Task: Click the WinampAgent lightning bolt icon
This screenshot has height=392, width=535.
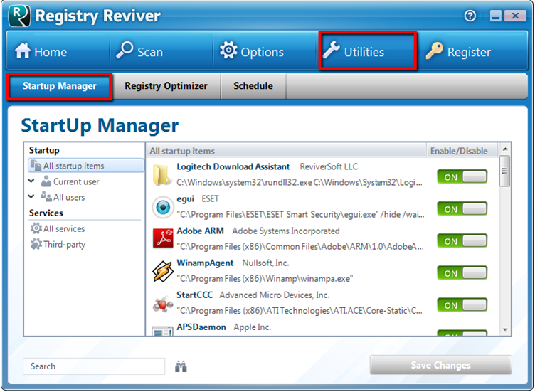Action: 163,270
